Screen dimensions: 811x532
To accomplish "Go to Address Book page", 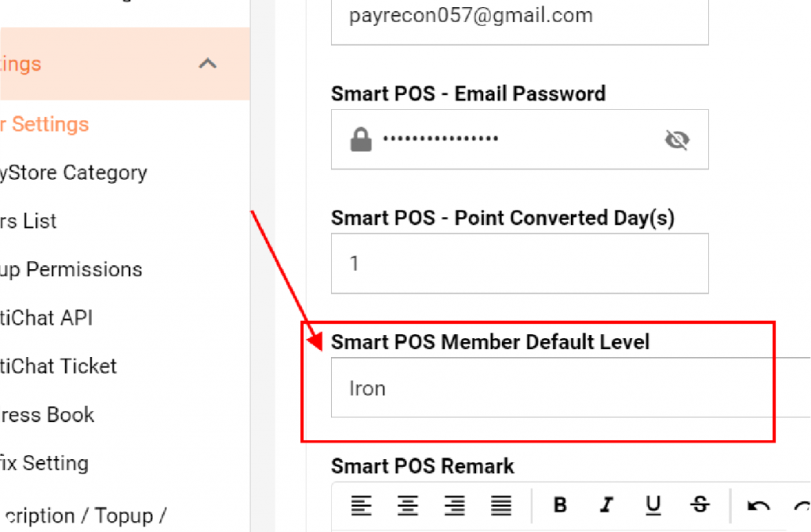I will (47, 415).
